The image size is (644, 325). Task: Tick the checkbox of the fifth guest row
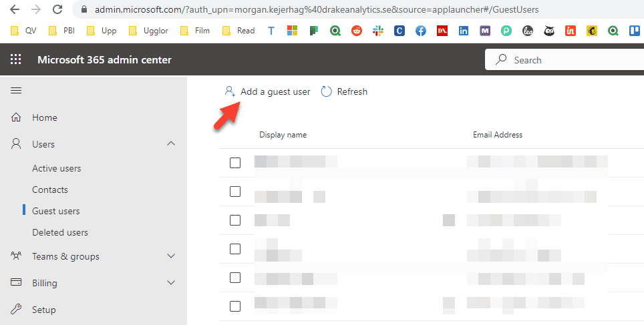pyautogui.click(x=235, y=278)
